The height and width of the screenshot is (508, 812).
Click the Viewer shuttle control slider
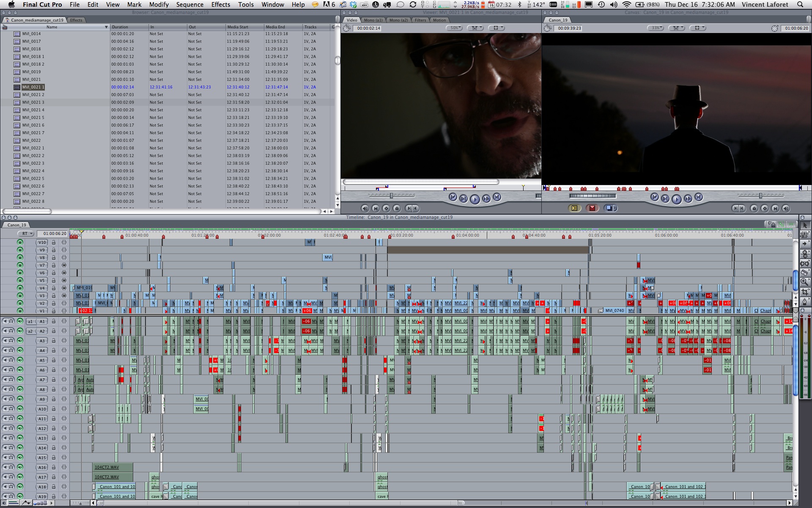[392, 196]
